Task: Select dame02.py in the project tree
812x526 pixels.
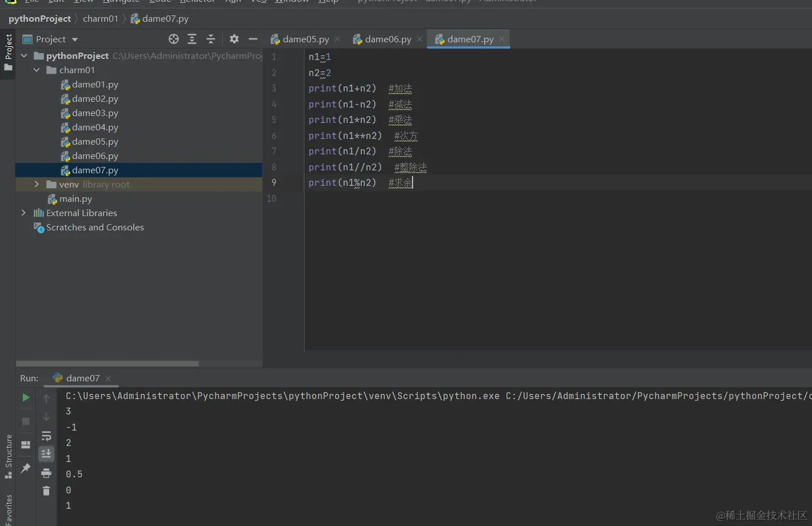Action: pos(95,99)
